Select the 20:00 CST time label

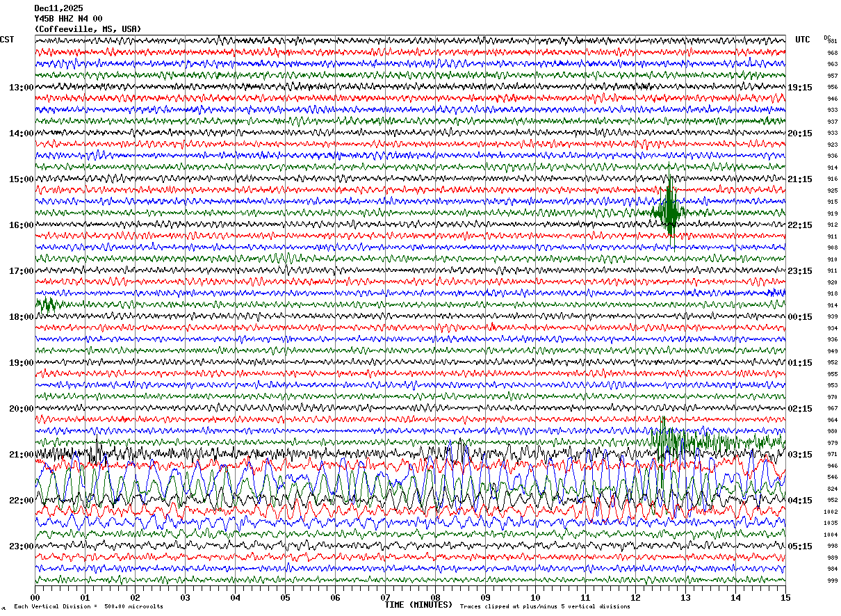[x=21, y=409]
